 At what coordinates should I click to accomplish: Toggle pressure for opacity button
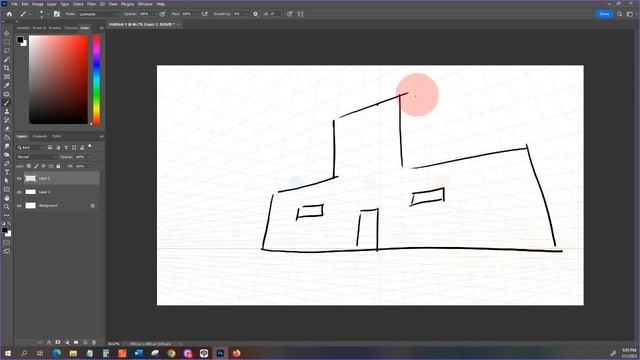tap(162, 14)
